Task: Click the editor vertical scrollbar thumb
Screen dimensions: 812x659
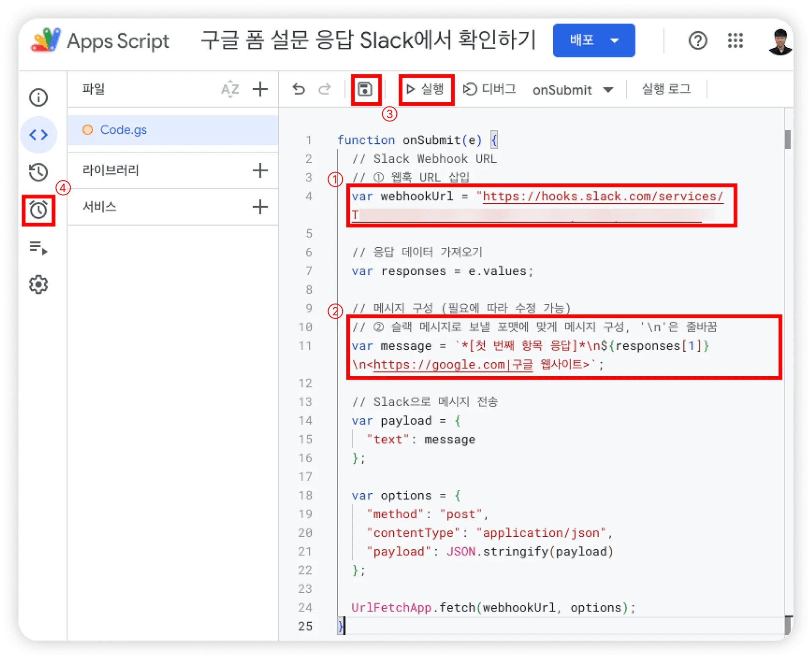Action: click(x=787, y=139)
